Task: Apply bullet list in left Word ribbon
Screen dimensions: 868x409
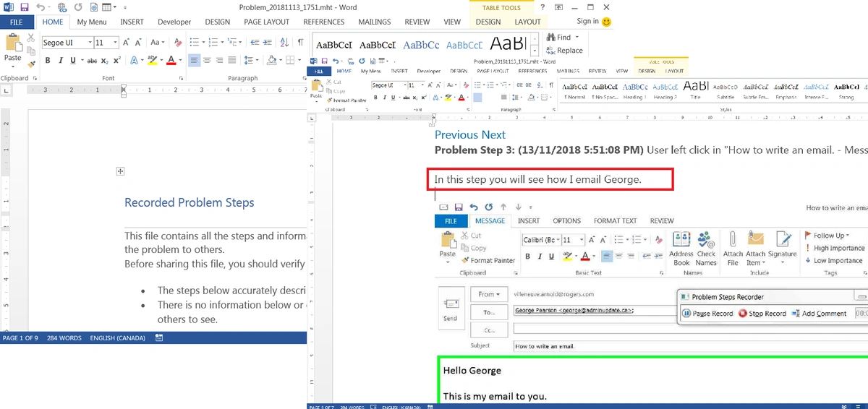Action: pos(196,42)
